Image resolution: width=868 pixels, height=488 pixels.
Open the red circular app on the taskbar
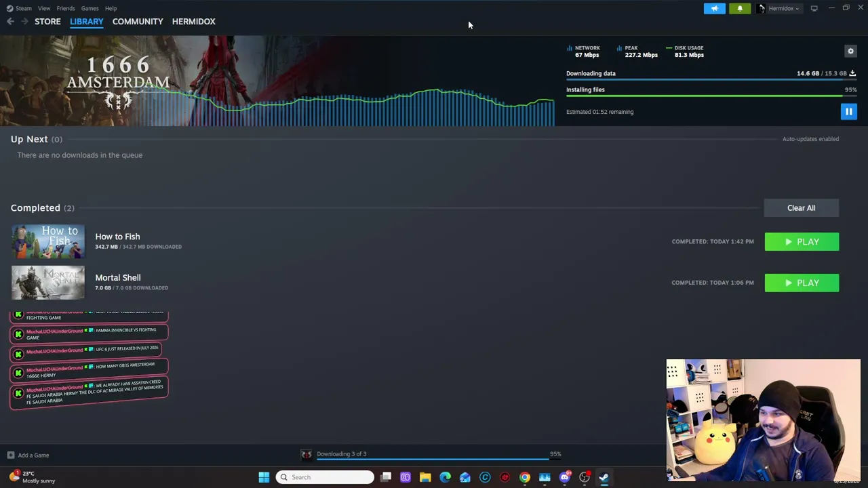505,477
